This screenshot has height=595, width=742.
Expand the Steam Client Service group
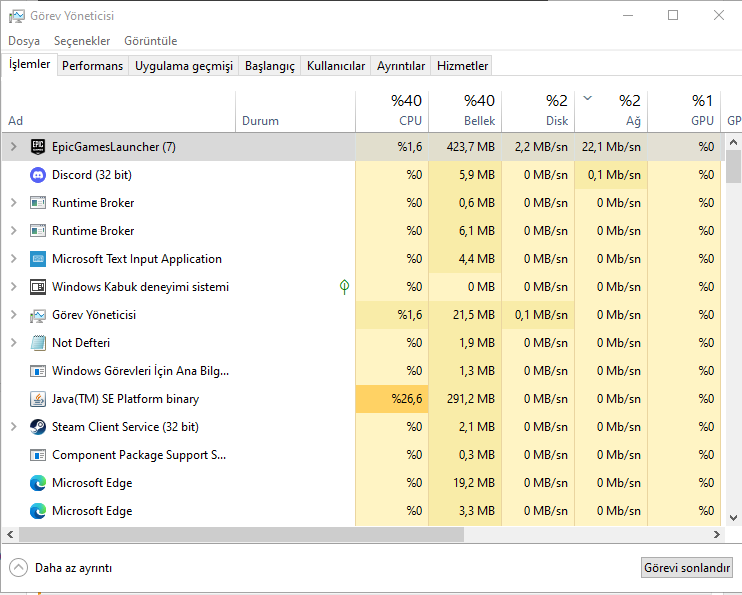[x=13, y=427]
